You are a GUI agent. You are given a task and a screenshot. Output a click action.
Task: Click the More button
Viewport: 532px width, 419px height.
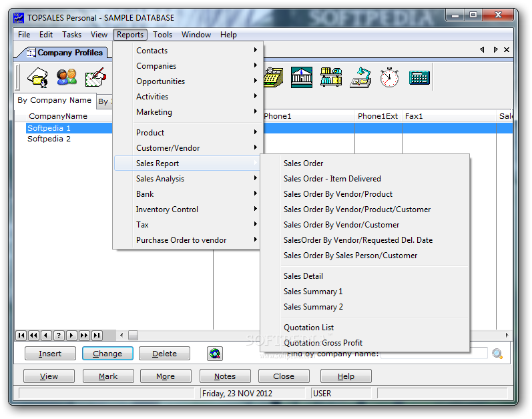click(166, 376)
